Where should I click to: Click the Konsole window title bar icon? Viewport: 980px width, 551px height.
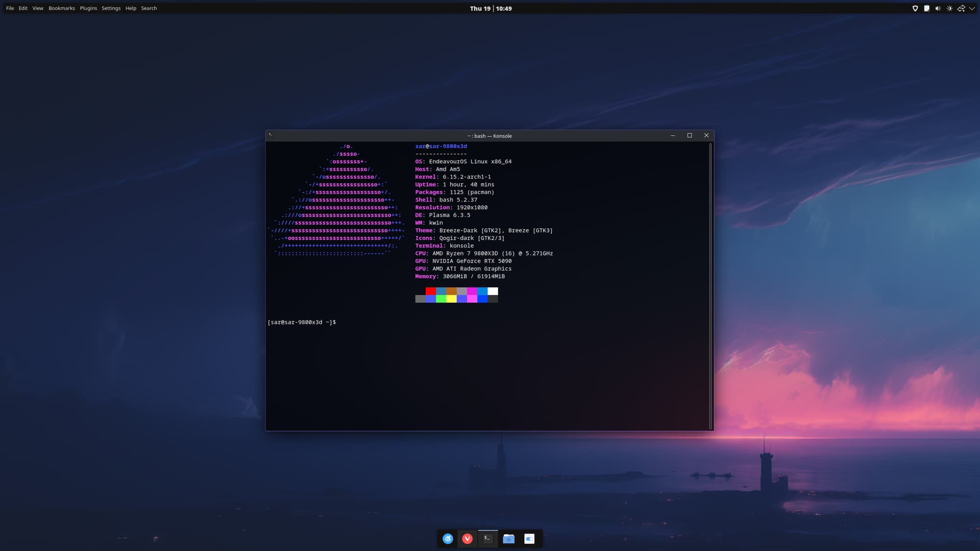click(271, 135)
